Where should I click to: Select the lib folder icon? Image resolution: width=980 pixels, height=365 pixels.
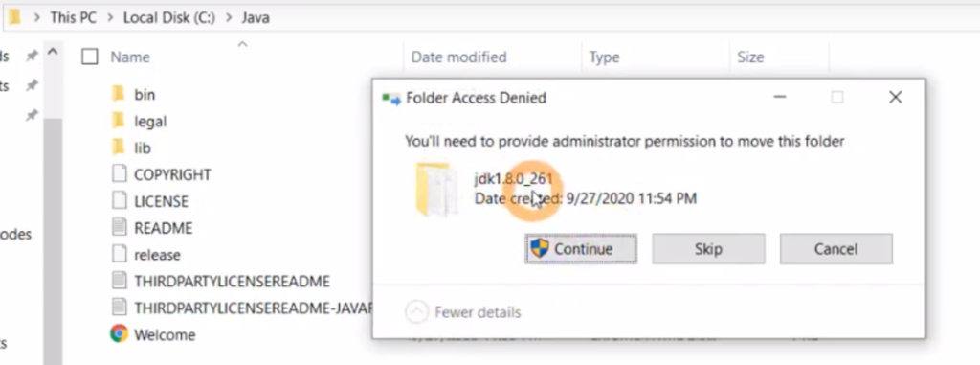coord(118,148)
